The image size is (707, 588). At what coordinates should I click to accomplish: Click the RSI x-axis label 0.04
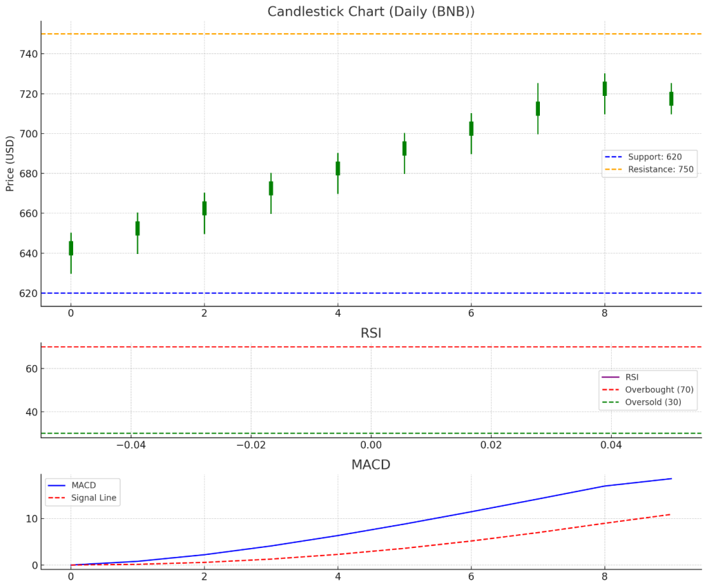[x=611, y=446]
